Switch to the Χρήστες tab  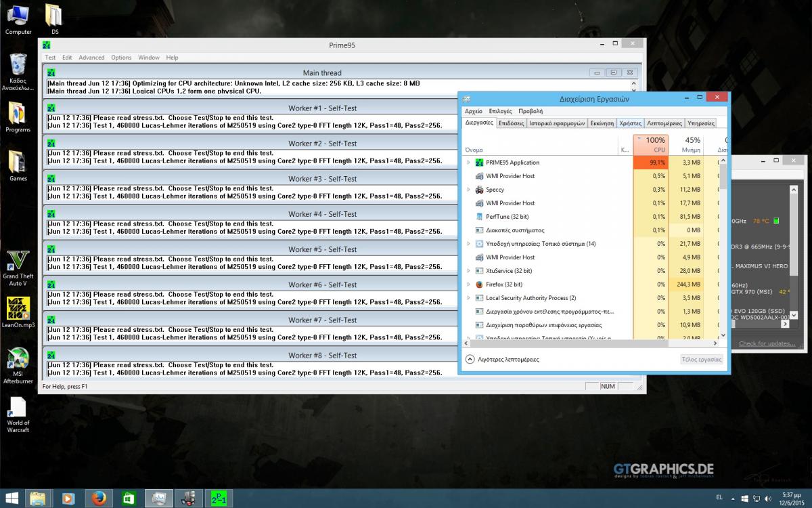tap(630, 123)
